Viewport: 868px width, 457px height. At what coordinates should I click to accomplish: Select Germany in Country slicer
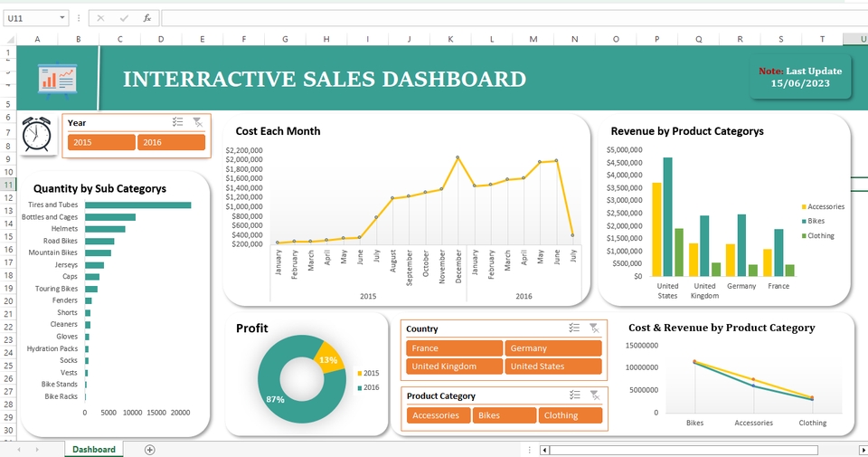pos(553,348)
